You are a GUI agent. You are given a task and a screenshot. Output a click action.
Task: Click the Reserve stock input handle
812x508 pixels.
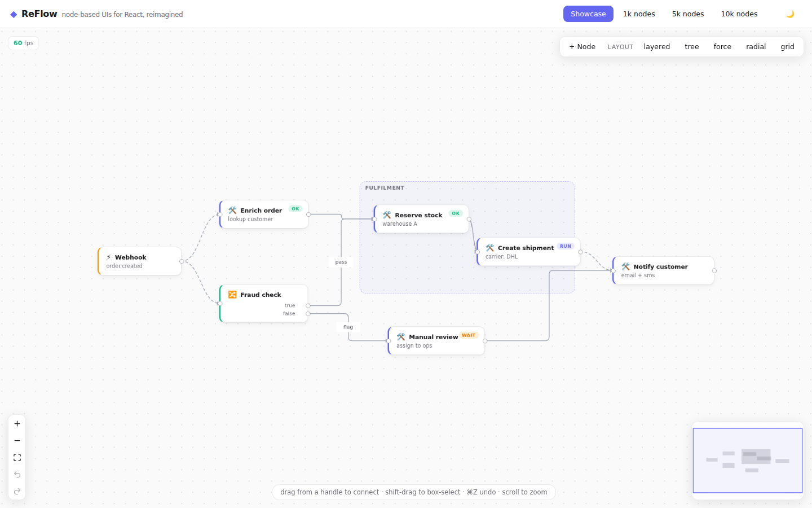374,219
